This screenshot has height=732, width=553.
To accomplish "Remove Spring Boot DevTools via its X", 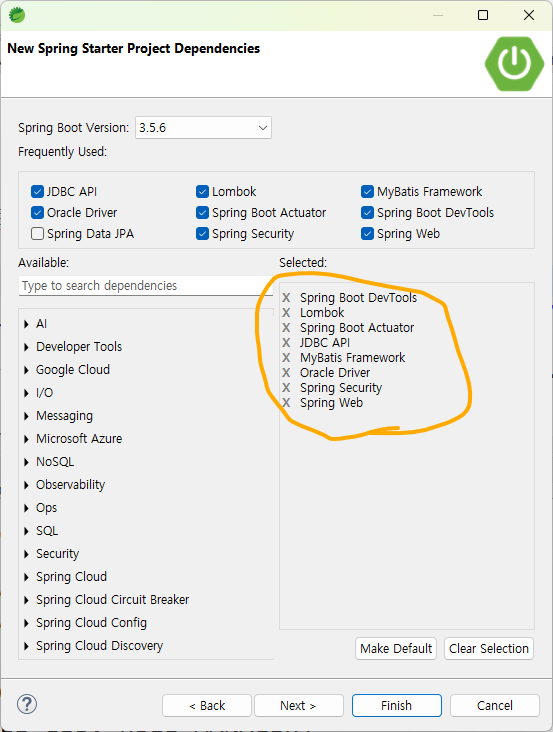I will tap(286, 298).
